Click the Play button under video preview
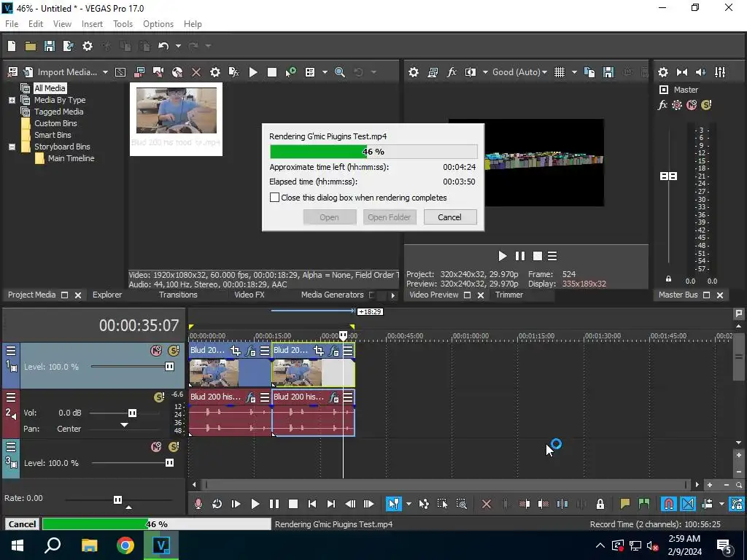This screenshot has width=747, height=560. (502, 256)
